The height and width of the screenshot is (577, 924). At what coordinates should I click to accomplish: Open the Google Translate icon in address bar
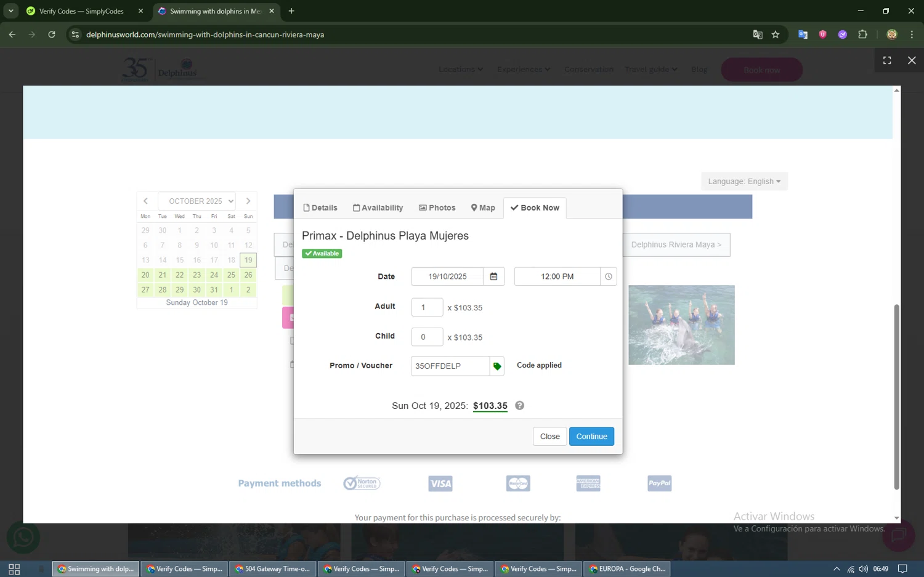(758, 34)
